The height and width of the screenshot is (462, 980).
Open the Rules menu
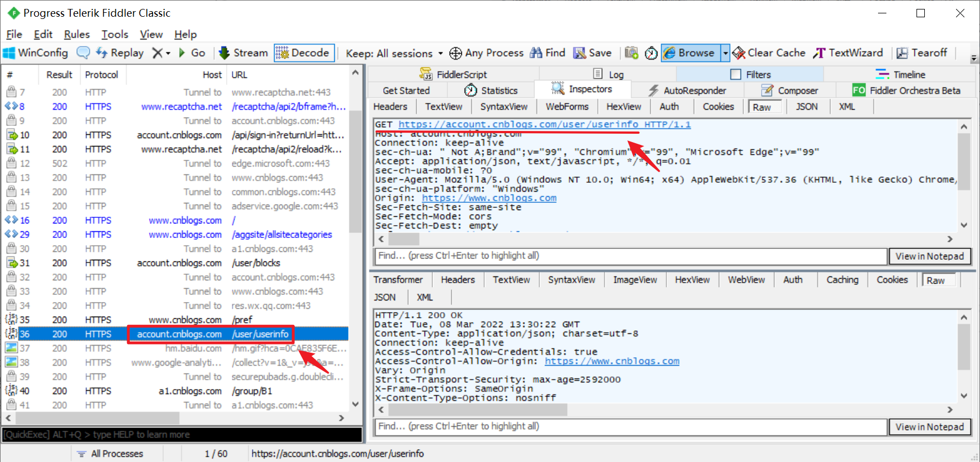(77, 34)
